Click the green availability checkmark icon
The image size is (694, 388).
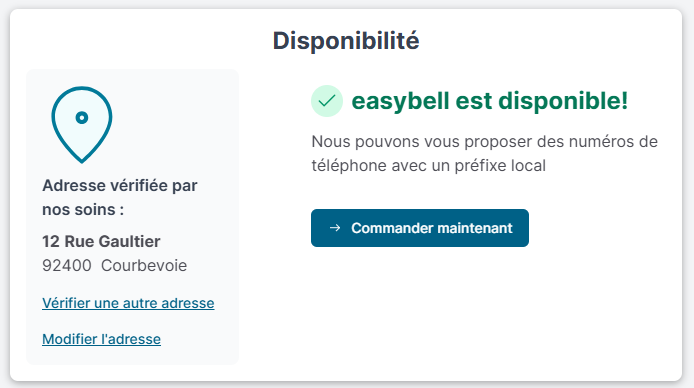tap(327, 101)
